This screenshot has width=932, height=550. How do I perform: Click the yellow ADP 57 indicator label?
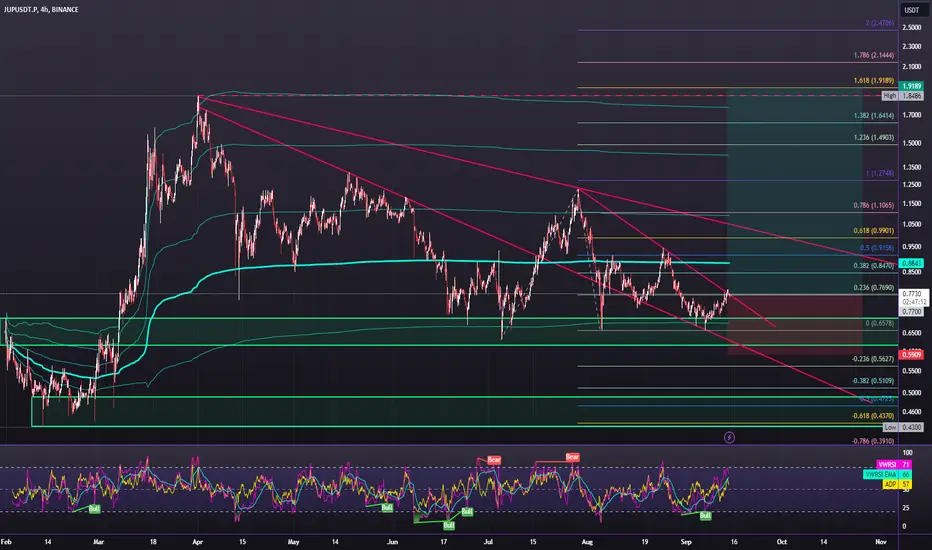897,485
